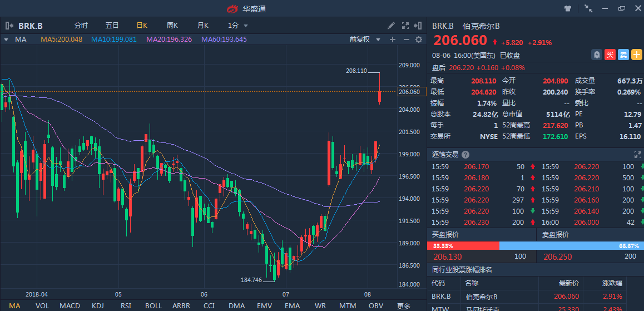Image resolution: width=644 pixels, height=311 pixels.
Task: Select bid price 206.130
Action: [x=448, y=257]
